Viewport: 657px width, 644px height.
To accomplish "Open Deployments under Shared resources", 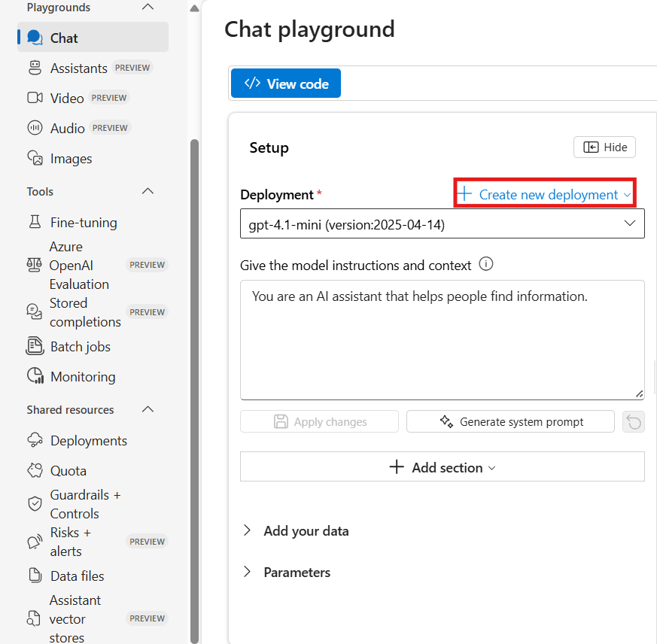I will [89, 440].
